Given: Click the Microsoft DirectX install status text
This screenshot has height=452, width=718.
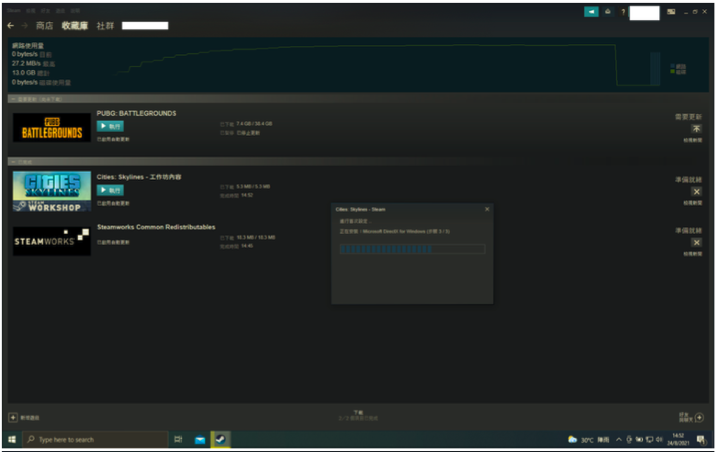Looking at the screenshot, I should click(395, 231).
